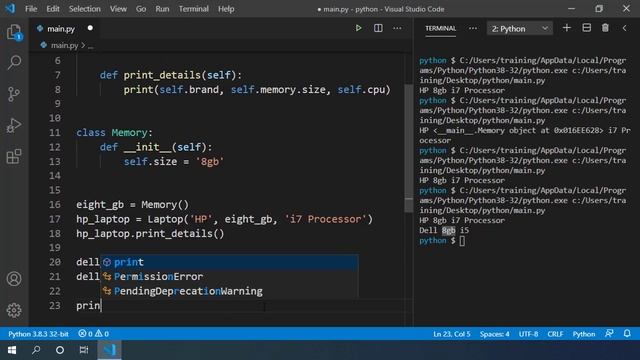Open Cortana circle on taskbar
The image size is (640, 360).
[60, 350]
